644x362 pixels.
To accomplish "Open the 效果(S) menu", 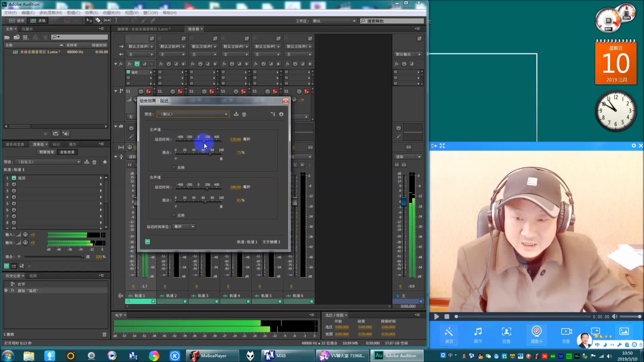I will (x=91, y=13).
